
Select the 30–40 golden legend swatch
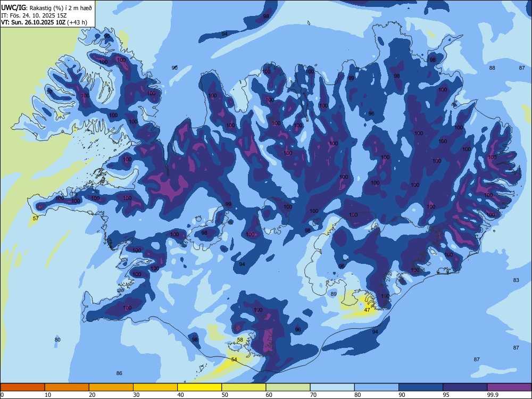(x=155, y=387)
